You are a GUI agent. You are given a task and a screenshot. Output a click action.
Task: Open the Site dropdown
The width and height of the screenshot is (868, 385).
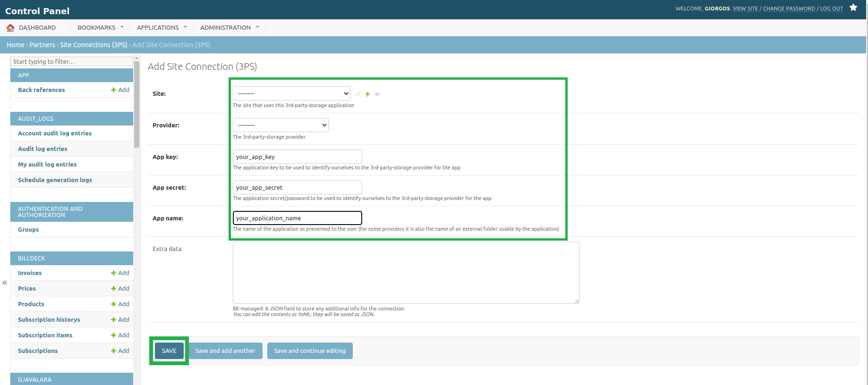click(291, 93)
